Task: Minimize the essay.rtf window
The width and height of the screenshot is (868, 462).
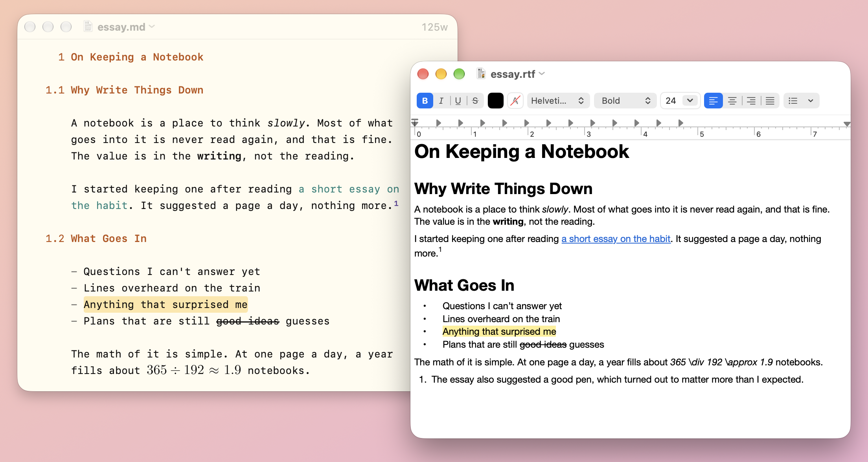Action: coord(441,74)
